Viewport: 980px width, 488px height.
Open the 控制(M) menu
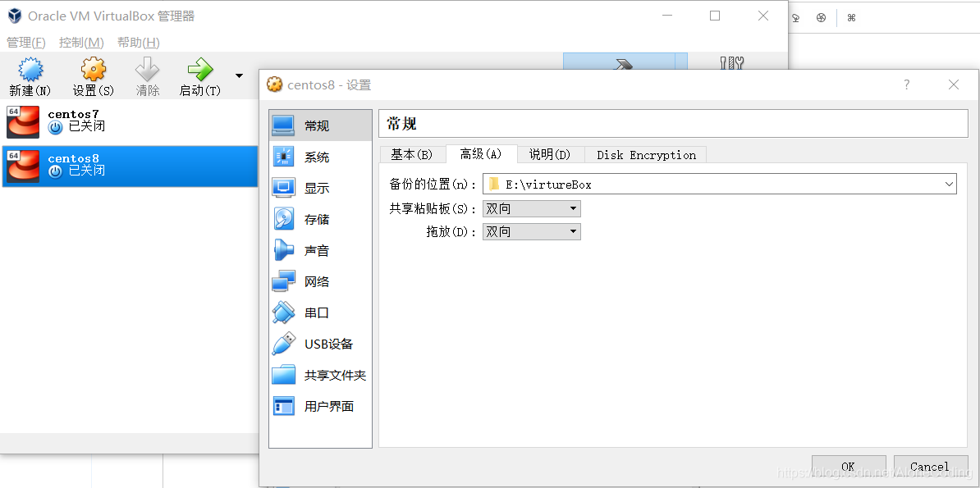tap(81, 43)
